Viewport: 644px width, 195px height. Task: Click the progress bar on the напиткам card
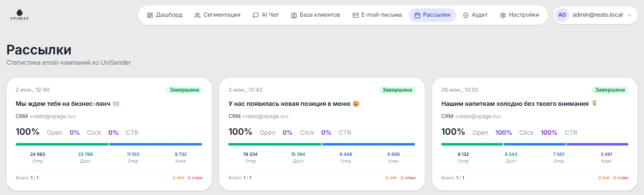[x=535, y=145]
